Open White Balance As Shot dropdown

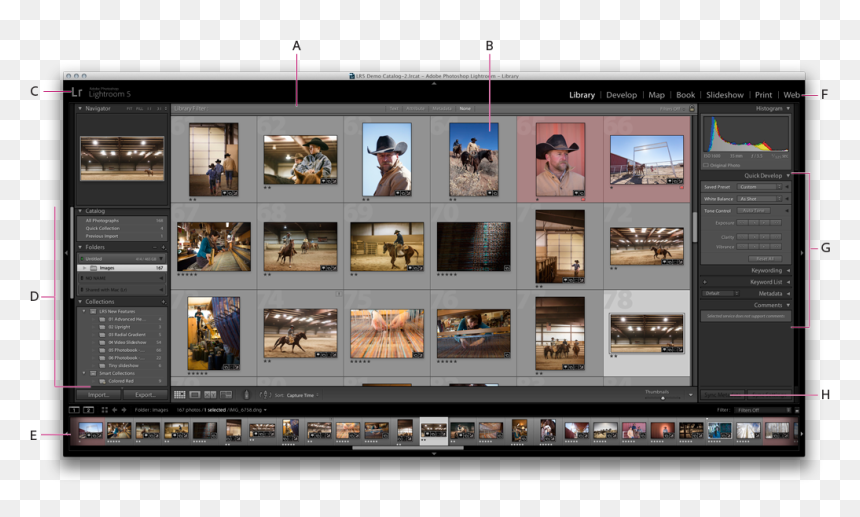[x=759, y=198]
